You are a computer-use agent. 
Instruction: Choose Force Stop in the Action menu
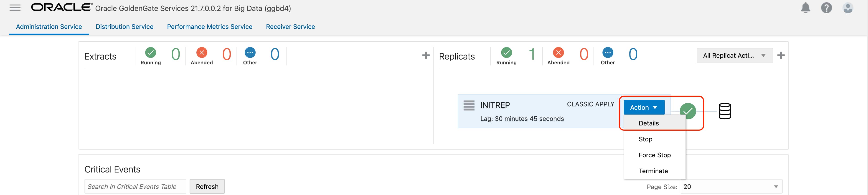click(654, 155)
